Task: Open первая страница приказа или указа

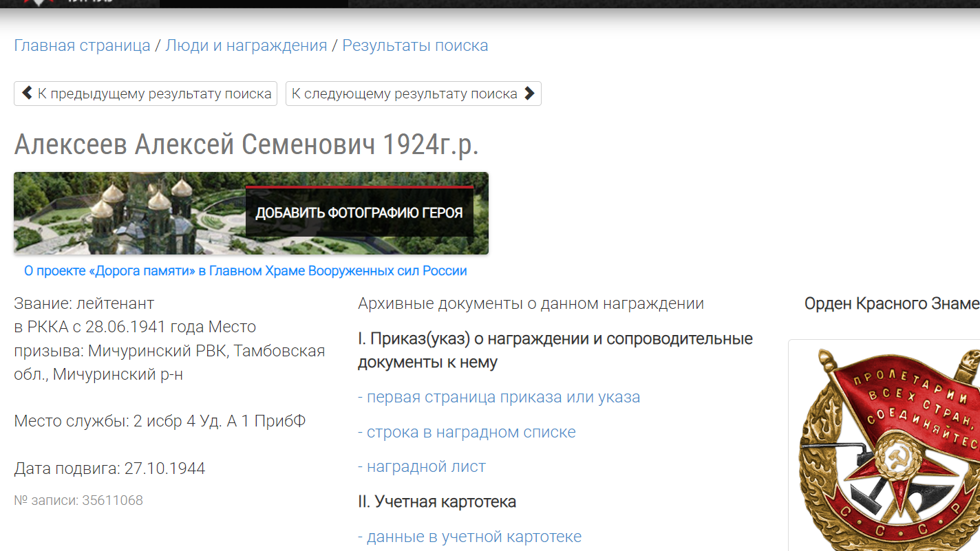Action: pos(503,398)
